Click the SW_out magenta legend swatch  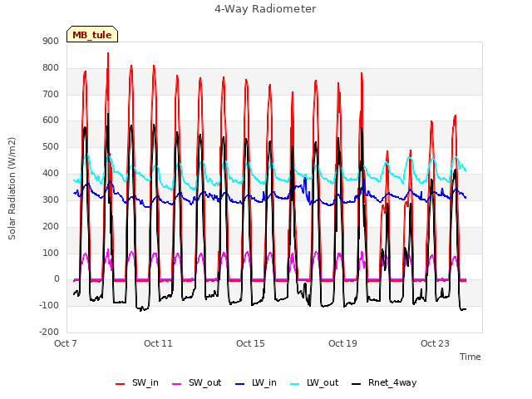coord(177,384)
